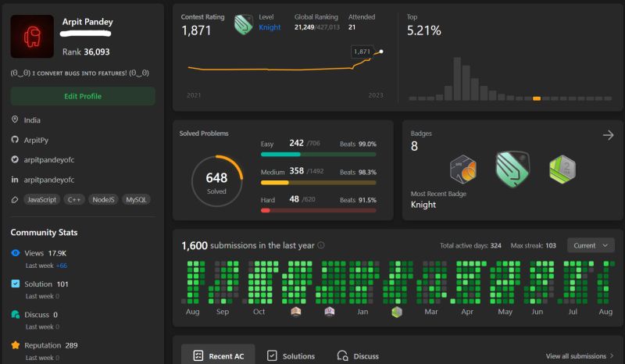625x364 pixels.
Task: Click the 1,871 point on the rating graph
Action: tap(381, 52)
